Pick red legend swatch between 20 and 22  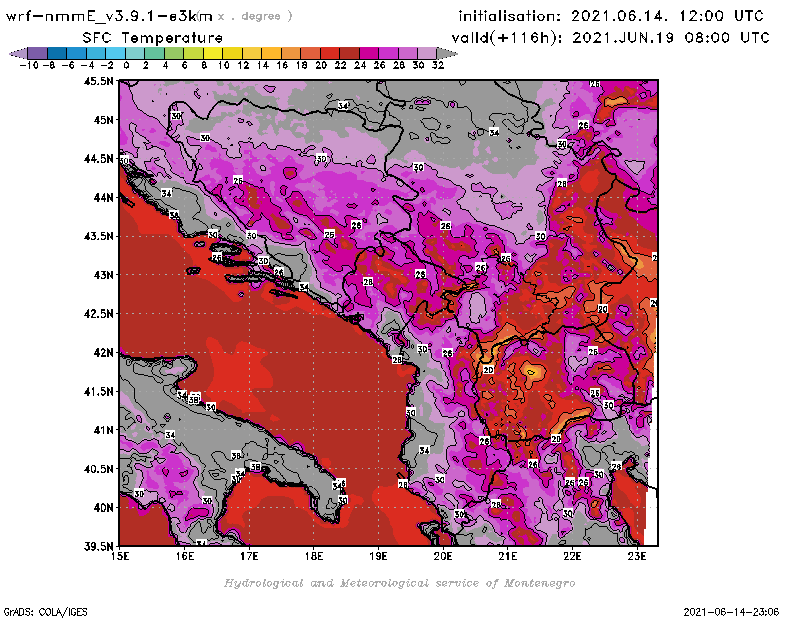click(330, 54)
